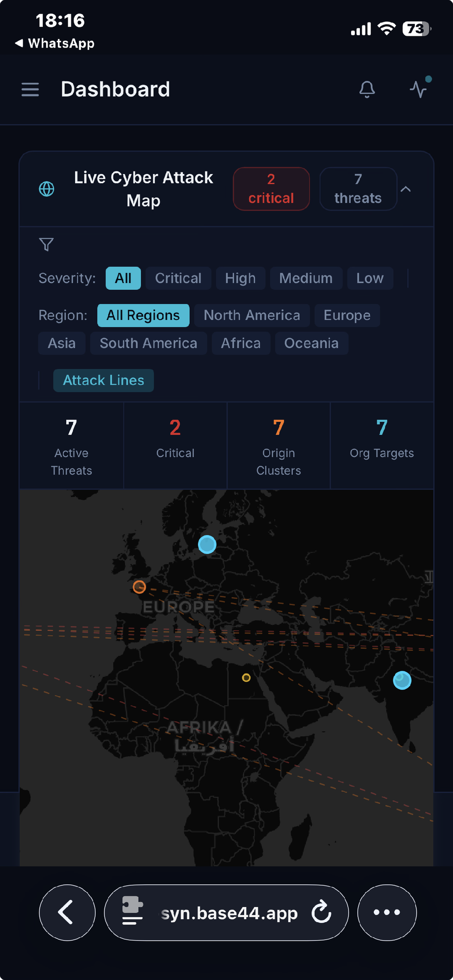Tap the browser back arrow button

(x=67, y=912)
